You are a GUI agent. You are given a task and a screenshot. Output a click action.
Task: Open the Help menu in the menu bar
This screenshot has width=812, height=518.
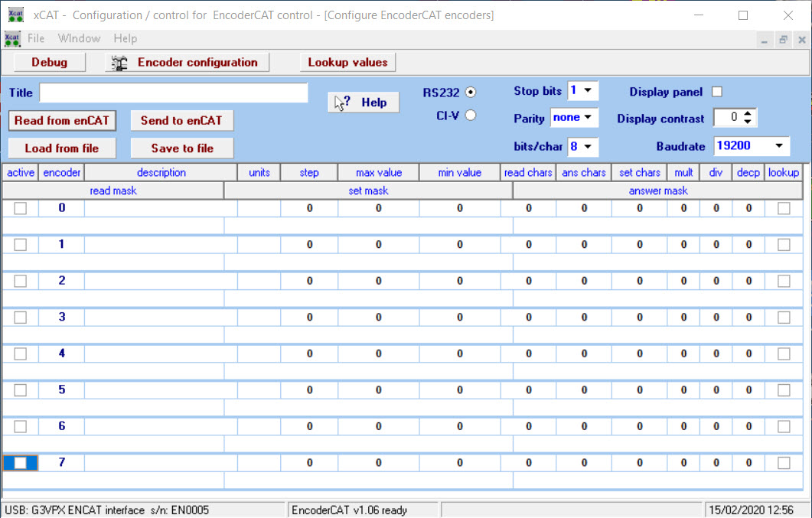tap(126, 38)
